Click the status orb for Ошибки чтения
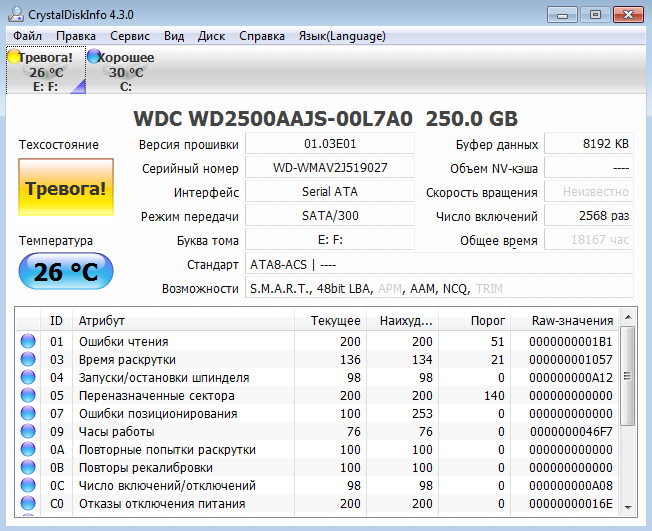This screenshot has height=531, width=652. (28, 341)
